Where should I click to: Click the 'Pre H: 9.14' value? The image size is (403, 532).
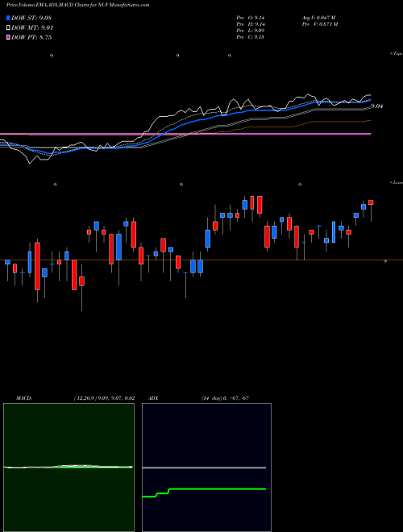pos(251,24)
